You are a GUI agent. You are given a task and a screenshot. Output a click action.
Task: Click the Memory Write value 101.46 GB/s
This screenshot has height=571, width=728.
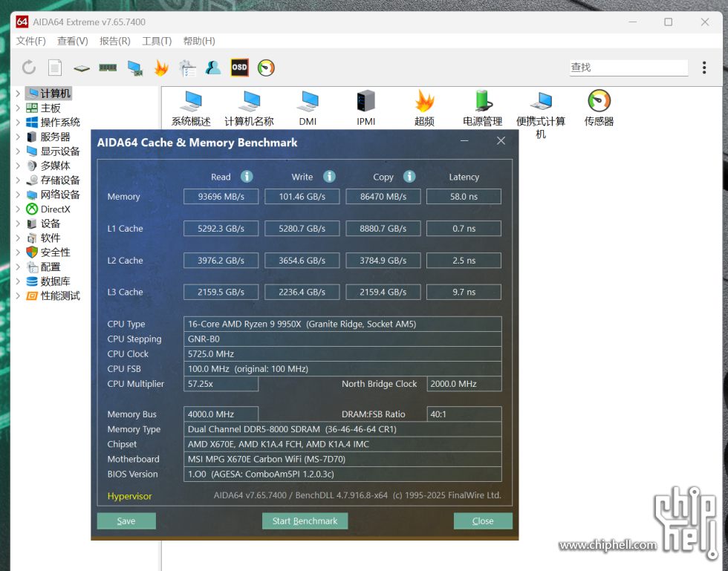tap(302, 196)
